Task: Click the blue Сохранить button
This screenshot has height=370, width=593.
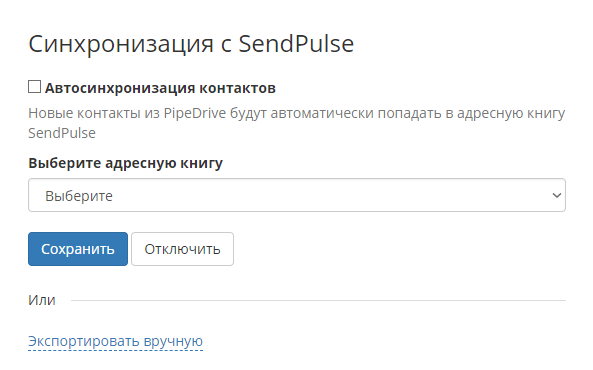Action: (78, 249)
